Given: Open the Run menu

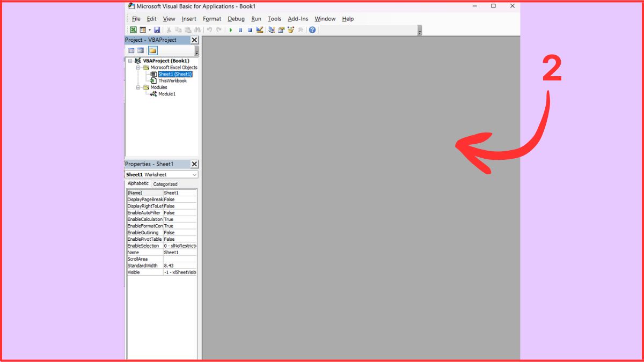Looking at the screenshot, I should point(257,19).
